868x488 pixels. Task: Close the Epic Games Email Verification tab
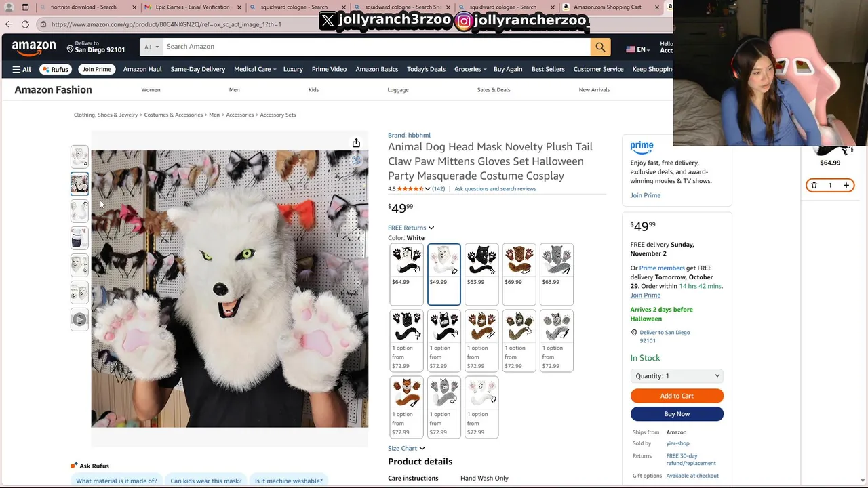point(239,7)
